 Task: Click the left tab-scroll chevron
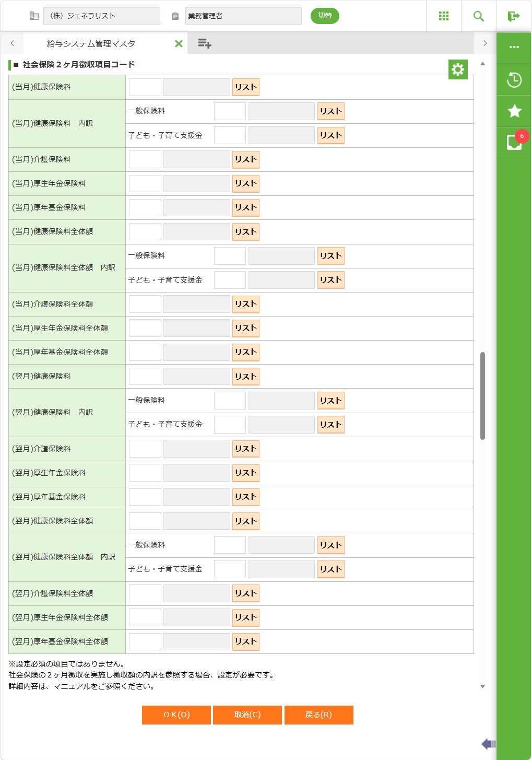point(13,43)
